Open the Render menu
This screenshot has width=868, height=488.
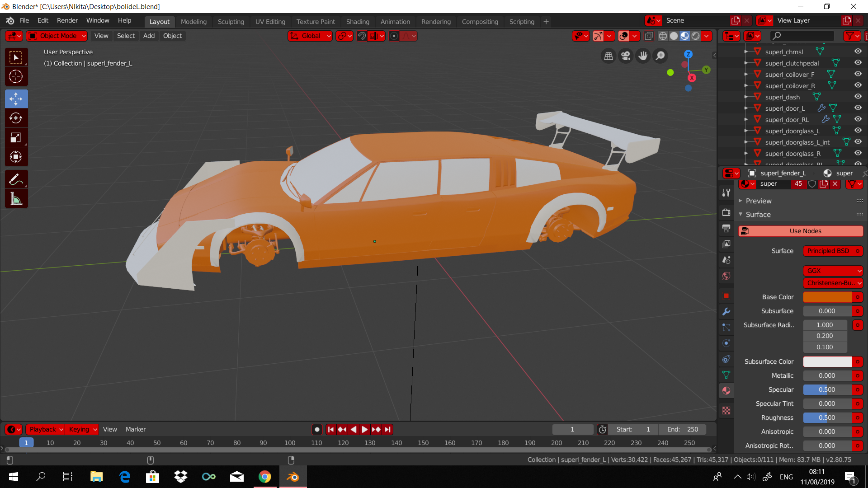[x=67, y=20]
